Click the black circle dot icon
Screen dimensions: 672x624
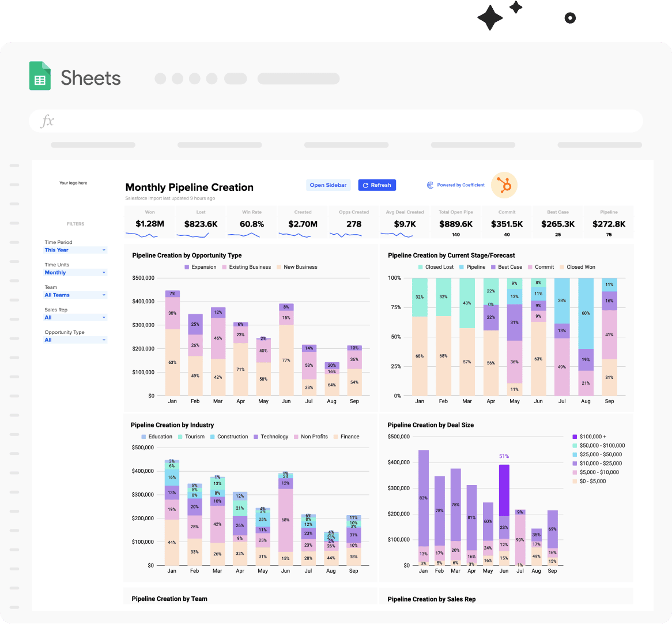click(x=570, y=18)
